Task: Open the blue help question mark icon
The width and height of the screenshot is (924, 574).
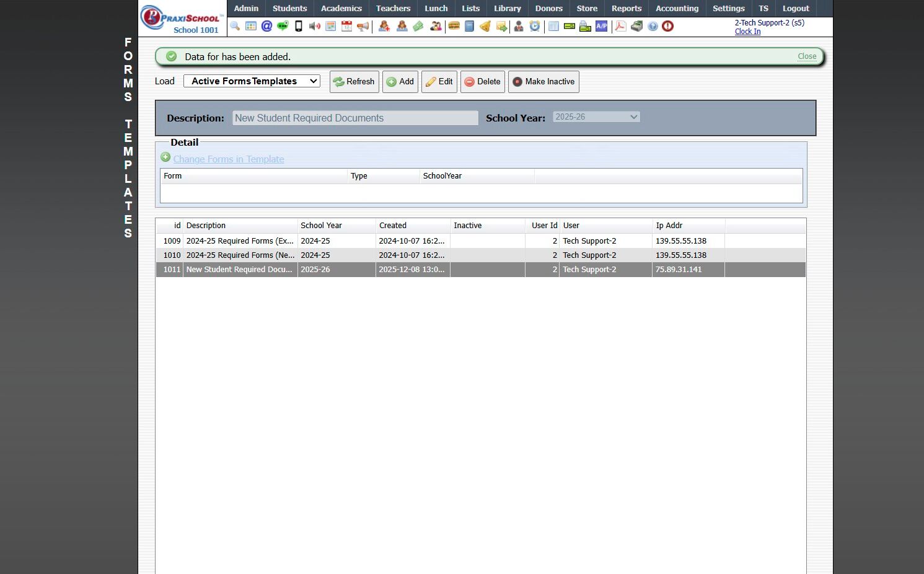Action: pos(653,26)
